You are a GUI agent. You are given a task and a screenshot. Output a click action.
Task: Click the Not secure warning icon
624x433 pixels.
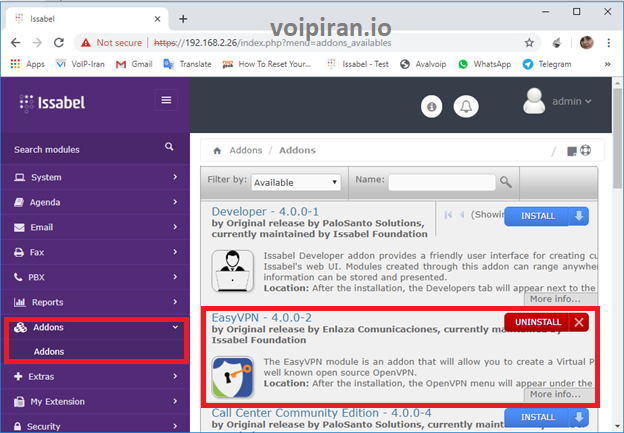point(86,43)
